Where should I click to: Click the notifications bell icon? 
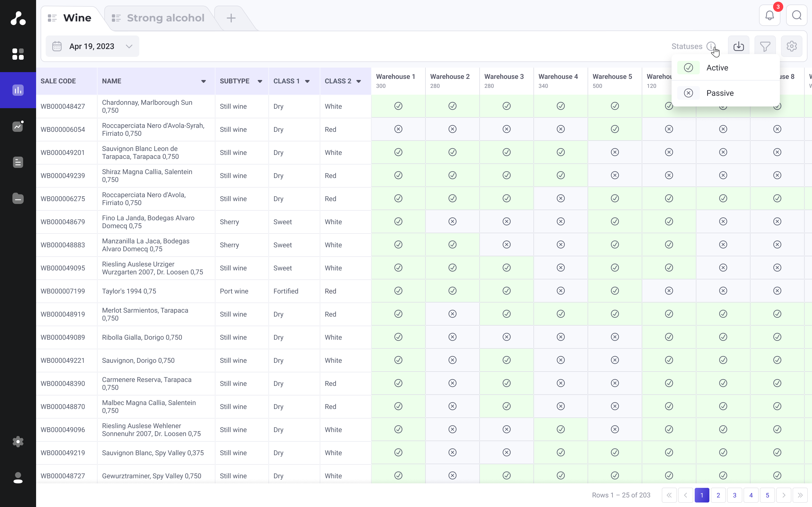point(769,15)
